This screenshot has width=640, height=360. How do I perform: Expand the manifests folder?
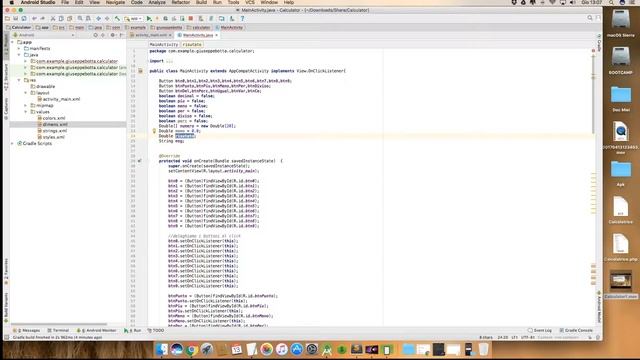click(x=19, y=48)
